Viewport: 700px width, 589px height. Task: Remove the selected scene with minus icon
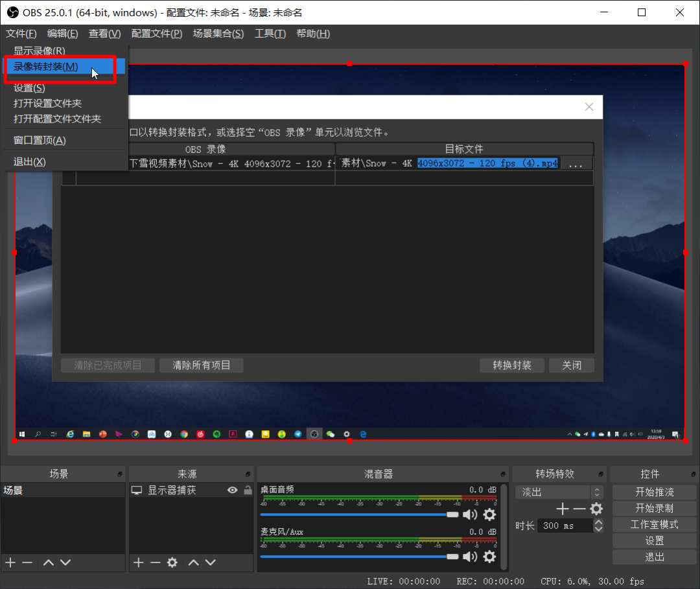point(27,562)
